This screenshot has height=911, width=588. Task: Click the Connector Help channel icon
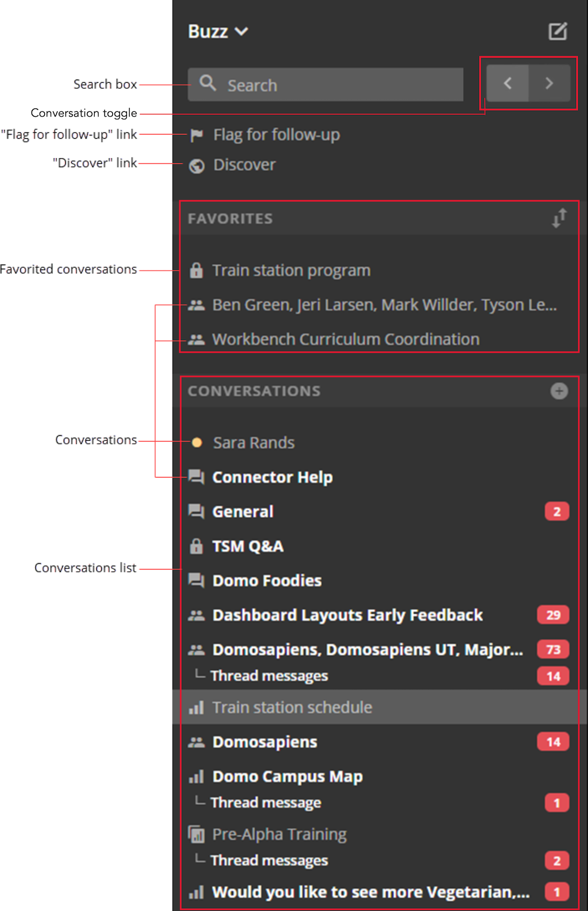(x=196, y=477)
